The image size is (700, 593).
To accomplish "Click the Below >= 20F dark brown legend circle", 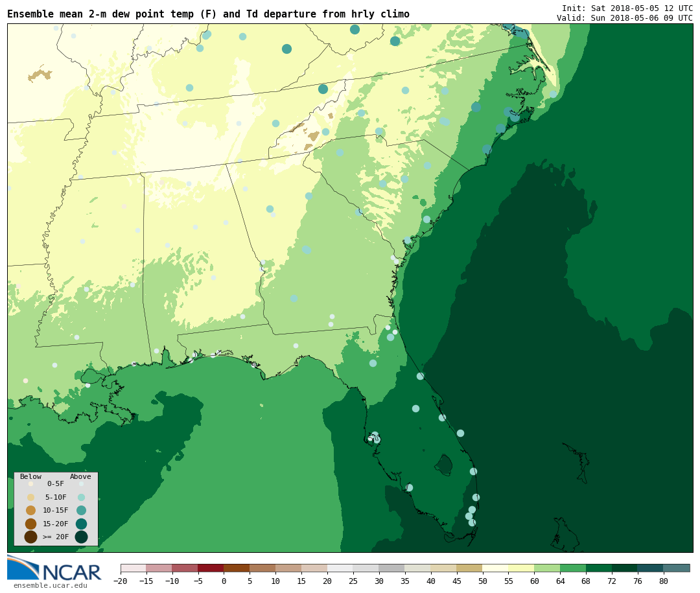I will click(31, 537).
